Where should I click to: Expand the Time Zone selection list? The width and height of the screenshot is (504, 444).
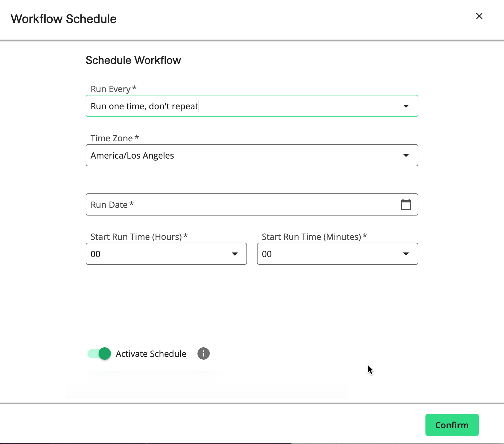coord(252,155)
